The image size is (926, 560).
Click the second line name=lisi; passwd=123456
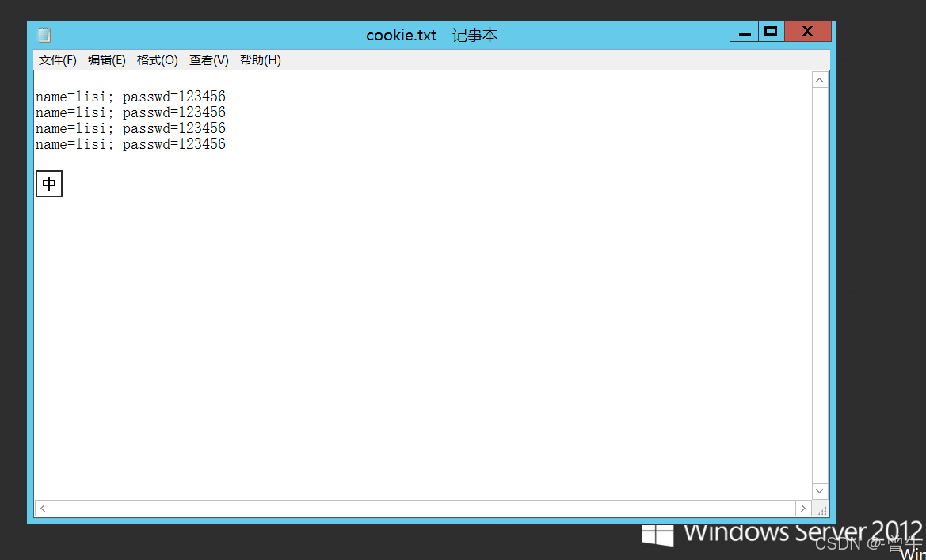[131, 112]
